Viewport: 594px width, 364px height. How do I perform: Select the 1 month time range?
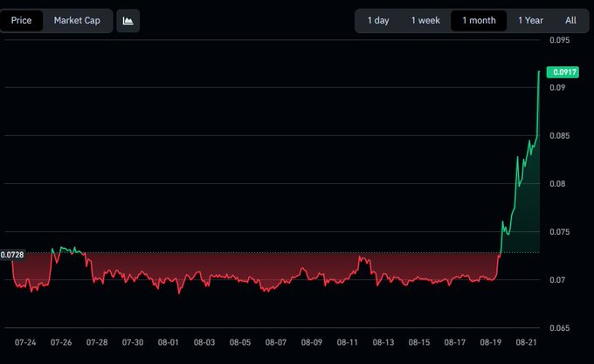pyautogui.click(x=479, y=20)
